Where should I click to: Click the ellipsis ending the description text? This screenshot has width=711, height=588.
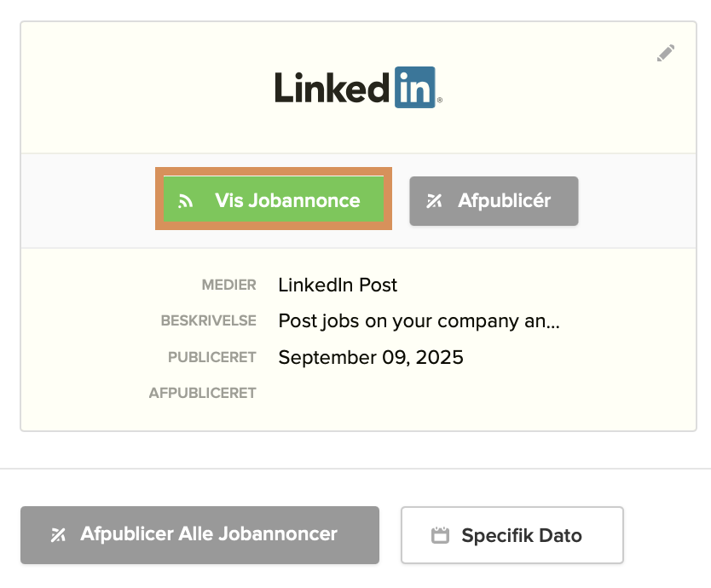(551, 323)
